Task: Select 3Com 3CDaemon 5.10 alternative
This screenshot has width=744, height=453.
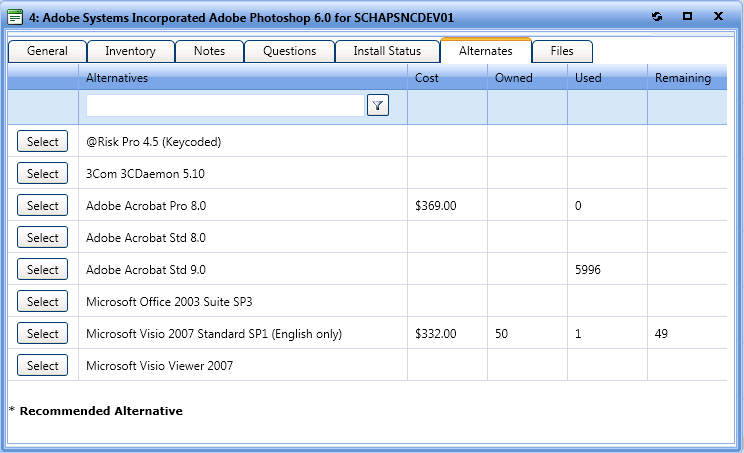Action: pos(43,173)
